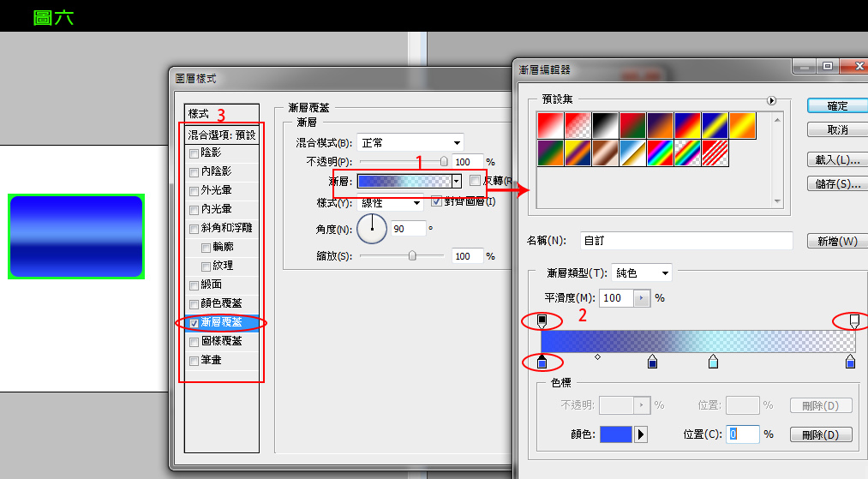Select the transparent red stripes gradient preset

(x=715, y=153)
